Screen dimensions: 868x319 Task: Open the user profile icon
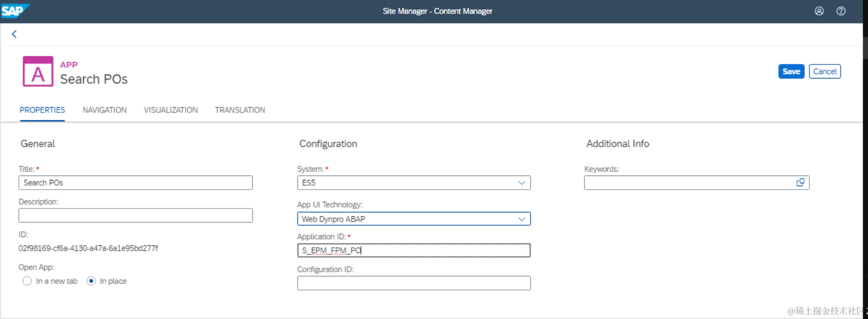819,11
